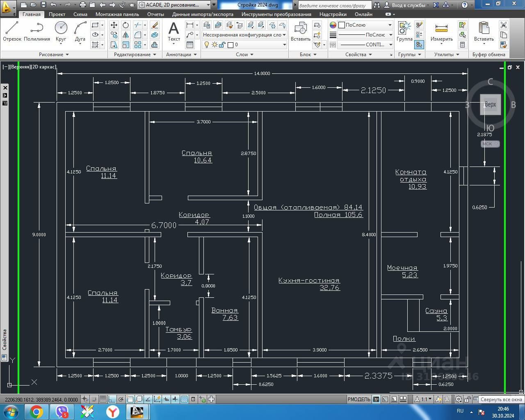Open the Надстройки ribbon tab
The image size is (525, 420).
point(333,14)
